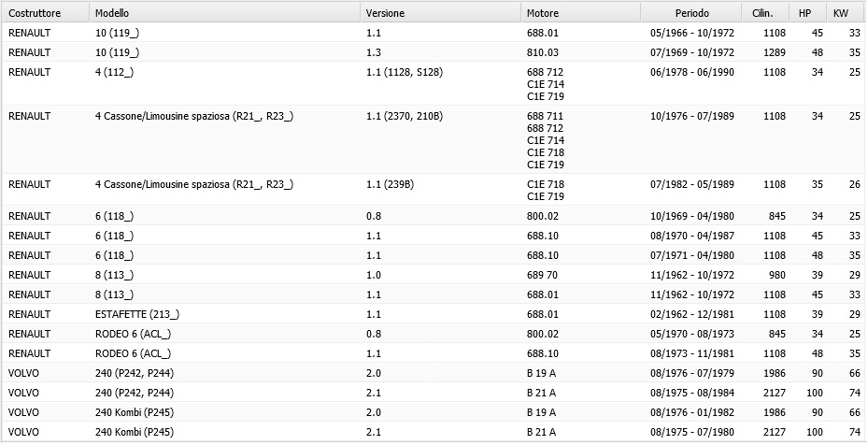The image size is (868, 445).
Task: Sort table by Versione header
Action: tap(441, 13)
